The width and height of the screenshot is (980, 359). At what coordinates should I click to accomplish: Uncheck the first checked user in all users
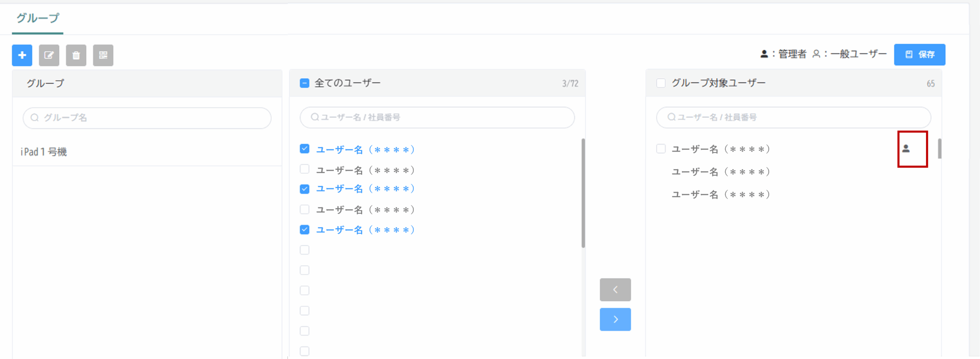click(x=304, y=148)
